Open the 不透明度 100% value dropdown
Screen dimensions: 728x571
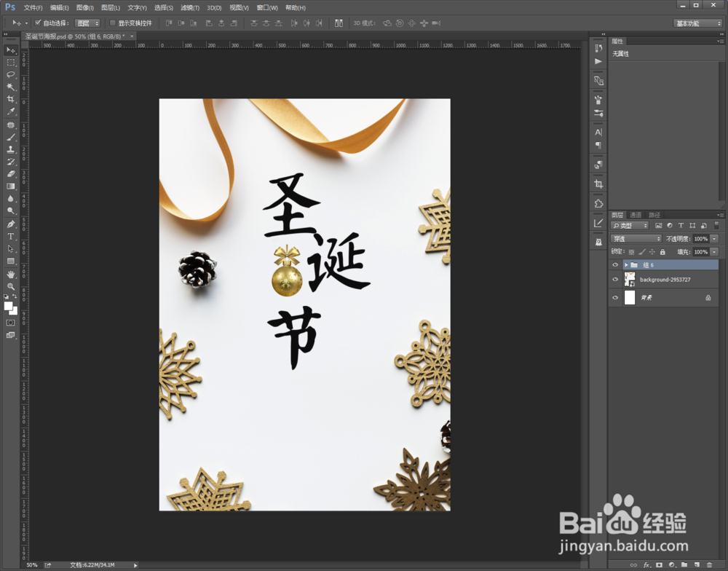click(x=714, y=239)
